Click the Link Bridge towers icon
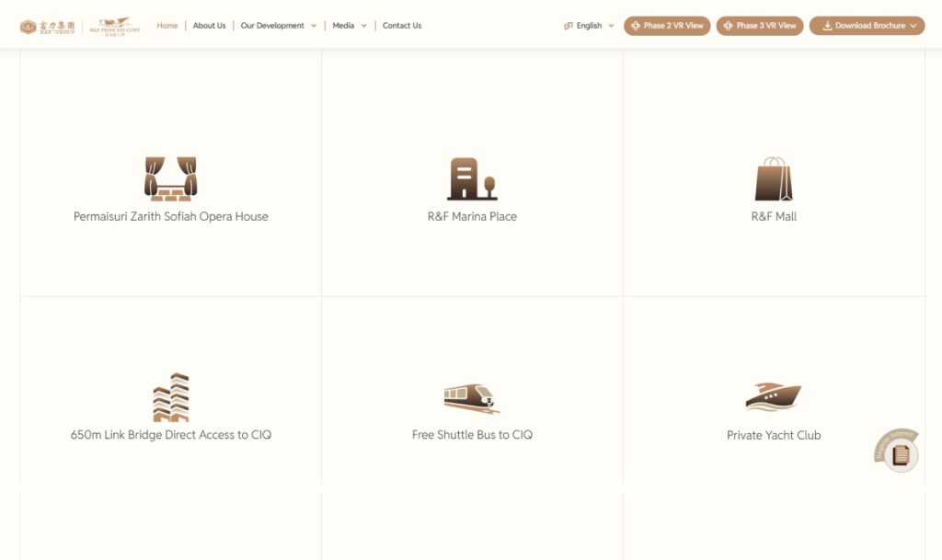The width and height of the screenshot is (942, 560). [x=171, y=397]
